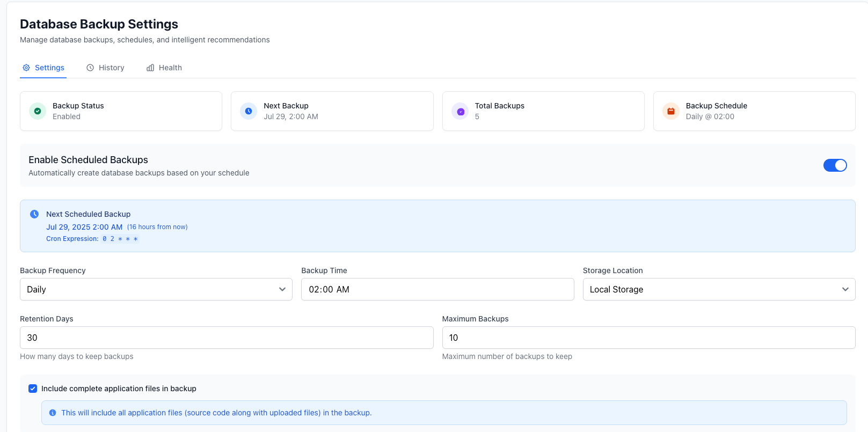Click the Health tab bar chart icon

150,68
